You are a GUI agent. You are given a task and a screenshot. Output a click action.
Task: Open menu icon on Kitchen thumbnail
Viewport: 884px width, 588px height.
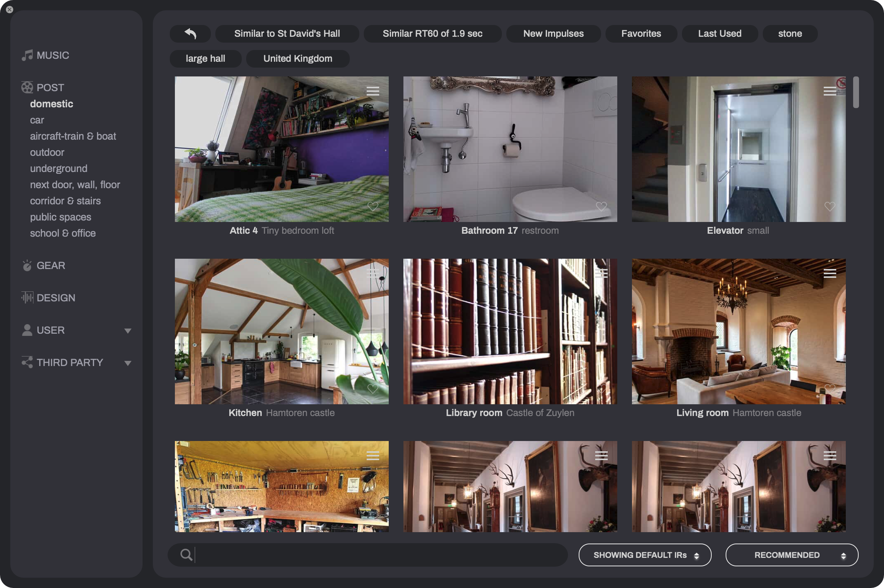point(373,273)
